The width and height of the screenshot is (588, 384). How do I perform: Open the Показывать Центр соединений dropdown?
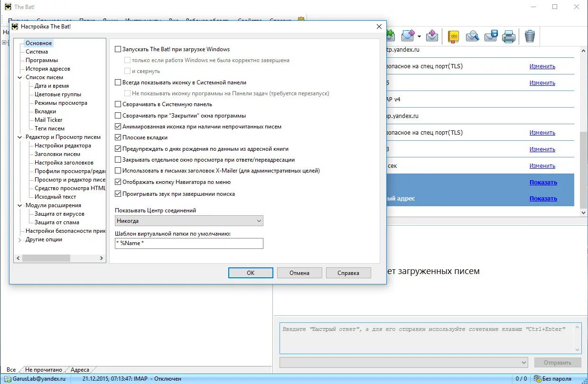point(189,221)
